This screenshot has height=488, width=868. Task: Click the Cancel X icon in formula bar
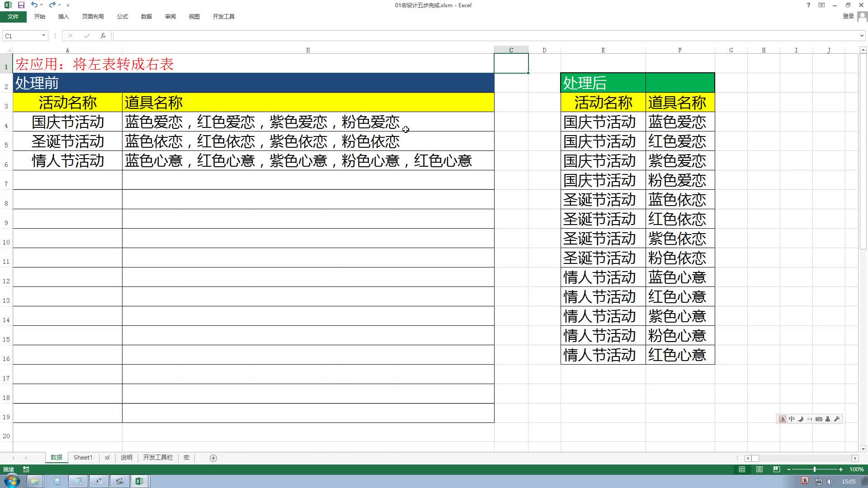point(71,36)
